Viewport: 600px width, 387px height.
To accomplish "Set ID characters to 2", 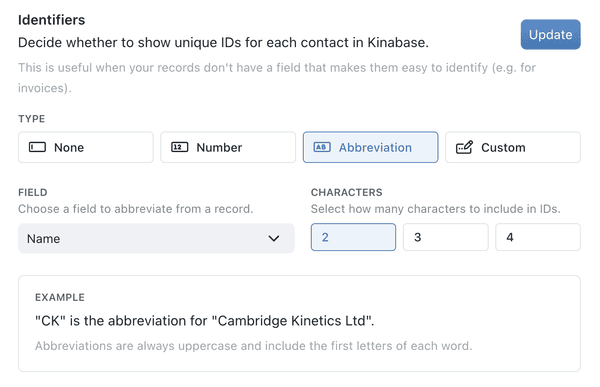I will pyautogui.click(x=353, y=237).
